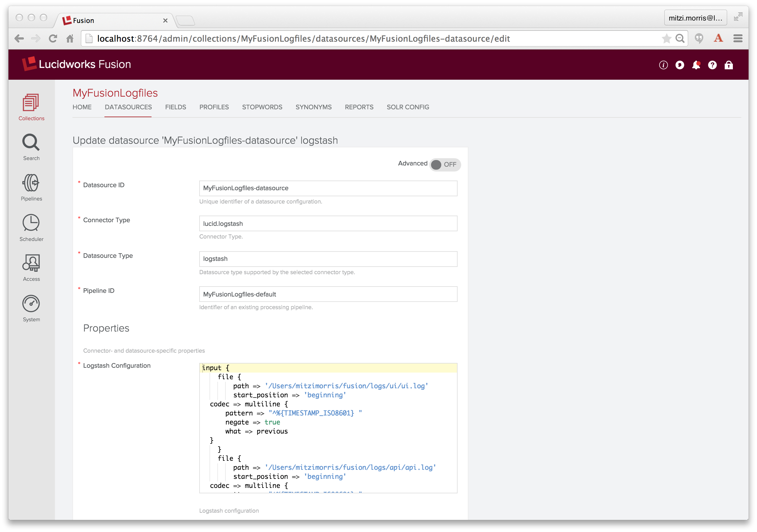Toggle the Advanced switch on
757x532 pixels.
(x=445, y=164)
